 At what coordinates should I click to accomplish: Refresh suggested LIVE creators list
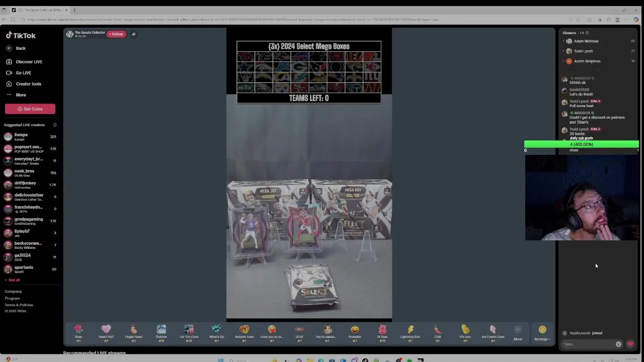click(55, 125)
